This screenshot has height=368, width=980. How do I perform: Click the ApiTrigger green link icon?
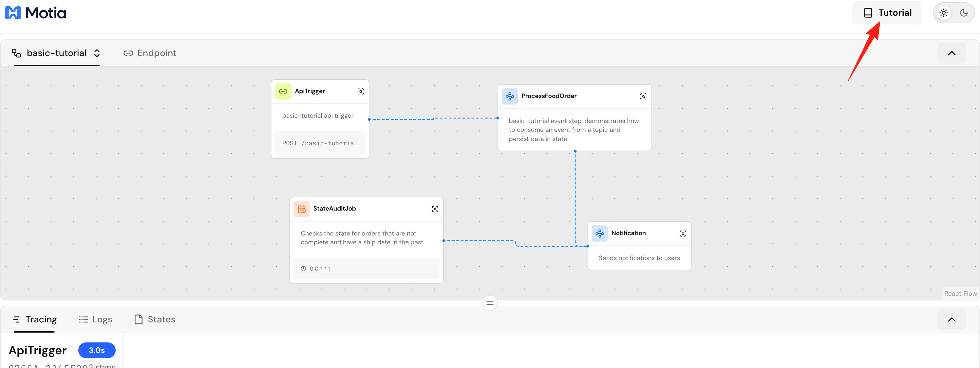[x=283, y=92]
